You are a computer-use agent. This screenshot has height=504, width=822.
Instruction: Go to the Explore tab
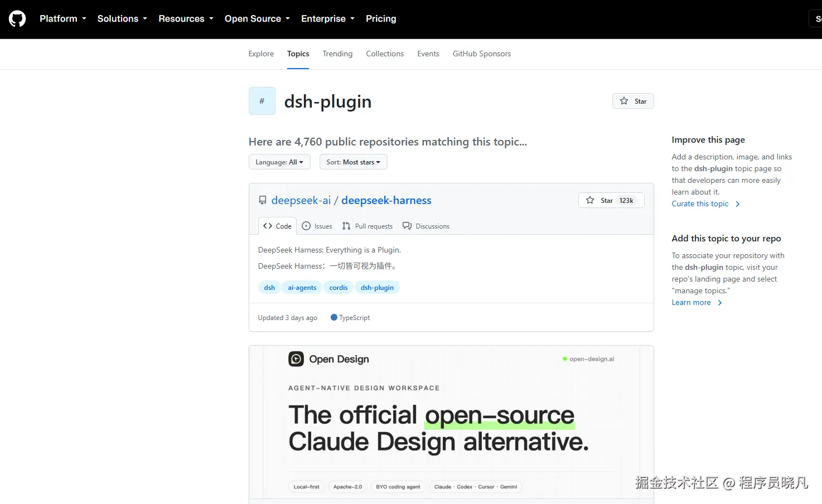coord(261,54)
